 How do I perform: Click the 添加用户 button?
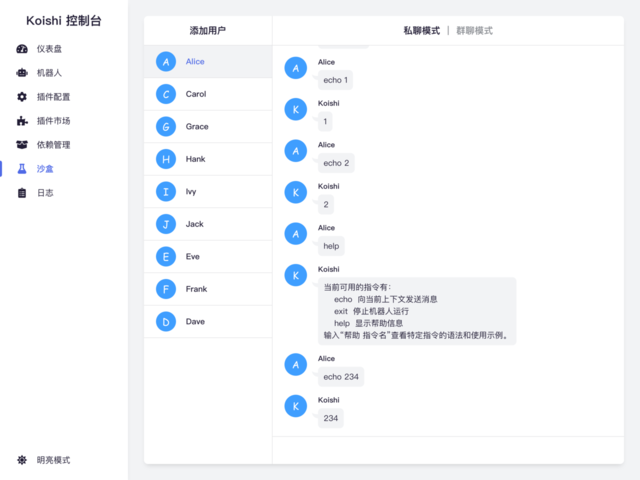pos(208,31)
